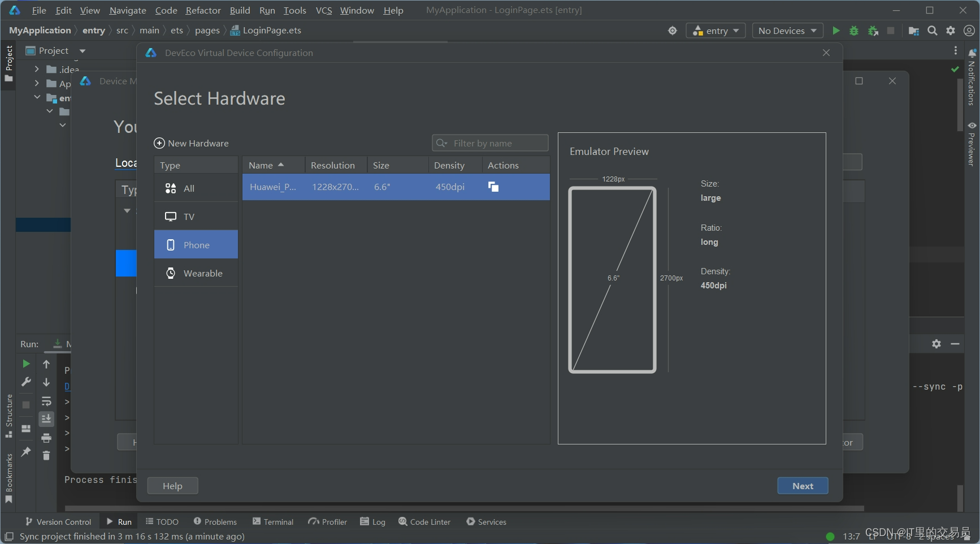Open the Code Linter tool window tab
980x544 pixels.
point(424,521)
